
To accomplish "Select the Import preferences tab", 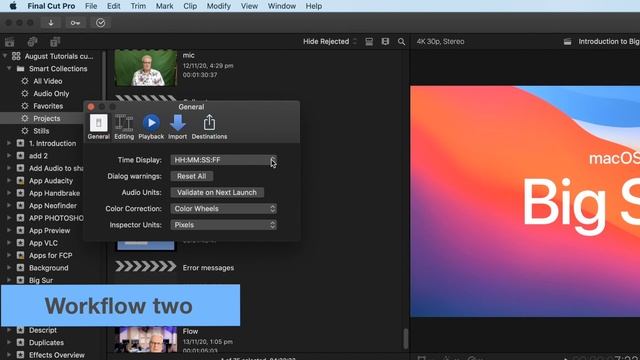I will [178, 127].
